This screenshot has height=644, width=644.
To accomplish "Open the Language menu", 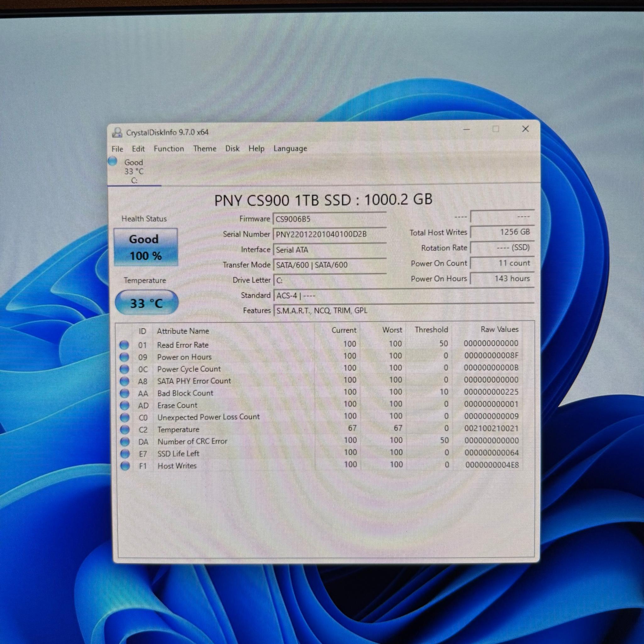I will tap(290, 149).
